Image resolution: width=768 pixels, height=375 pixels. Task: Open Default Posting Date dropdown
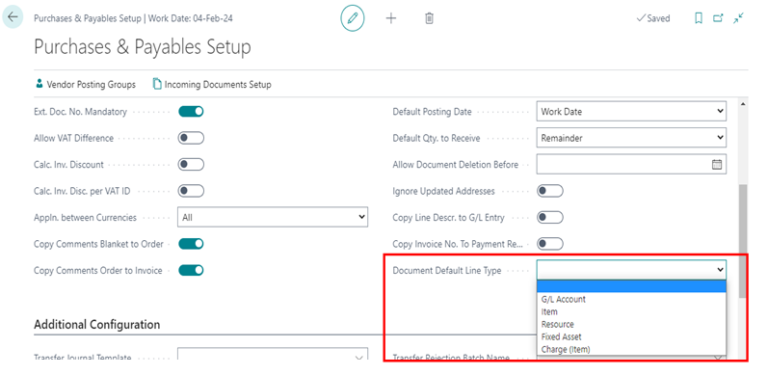(x=631, y=112)
